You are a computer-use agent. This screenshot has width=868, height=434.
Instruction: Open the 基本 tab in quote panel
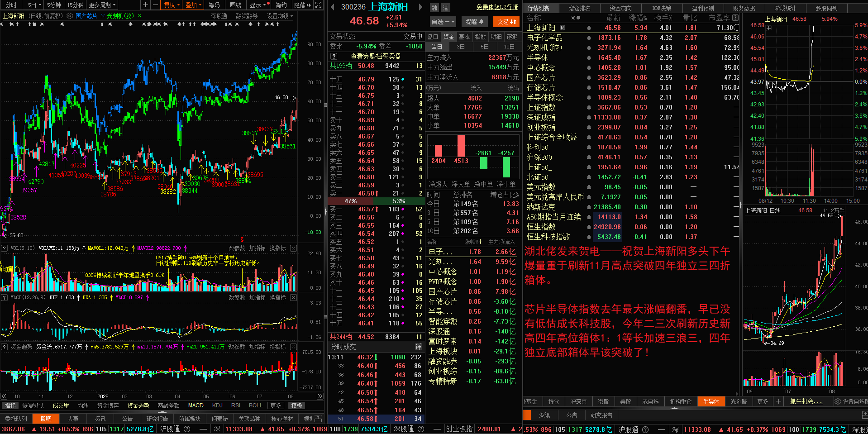point(464,37)
